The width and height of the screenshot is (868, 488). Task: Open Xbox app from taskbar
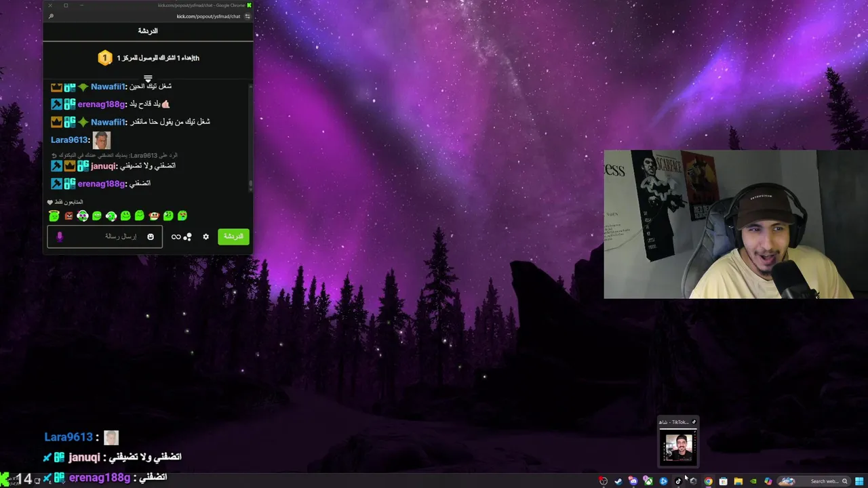click(x=648, y=481)
